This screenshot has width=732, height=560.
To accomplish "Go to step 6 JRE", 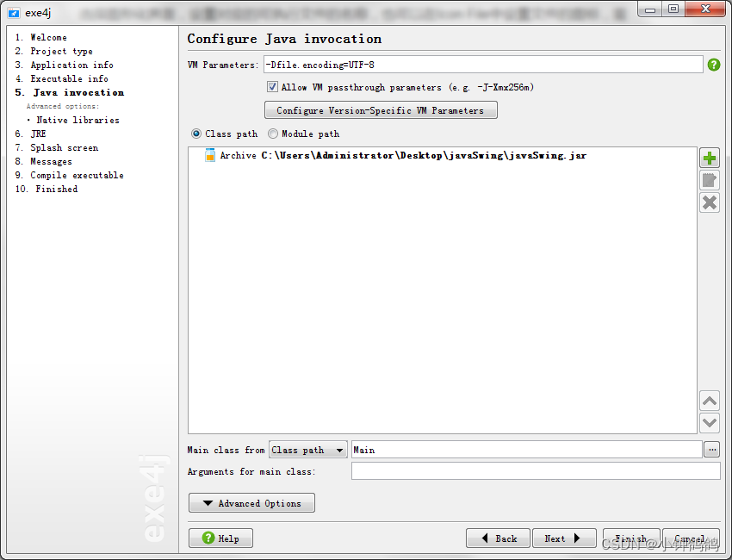I will click(30, 134).
